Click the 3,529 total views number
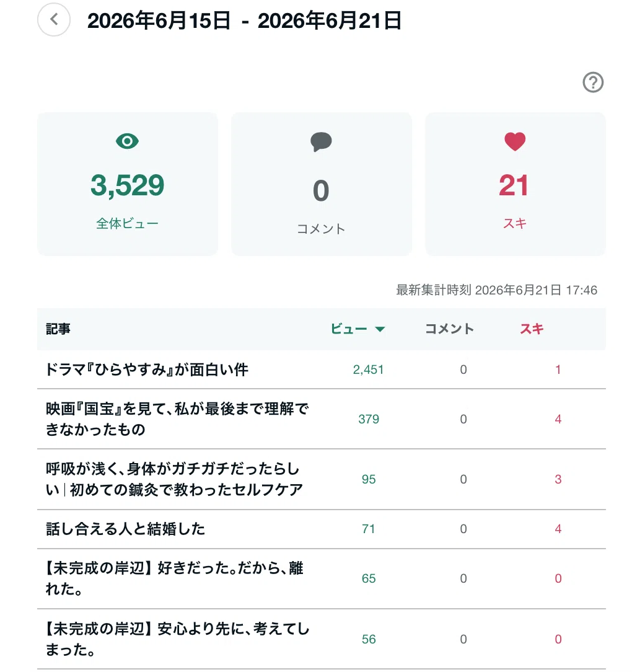Viewport: 632px width, 672px height. [127, 185]
